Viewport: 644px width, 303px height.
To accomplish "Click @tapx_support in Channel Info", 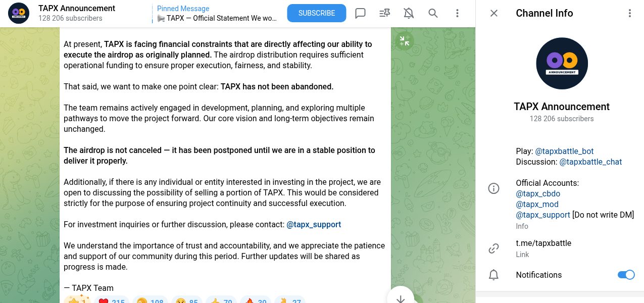I will tap(543, 215).
